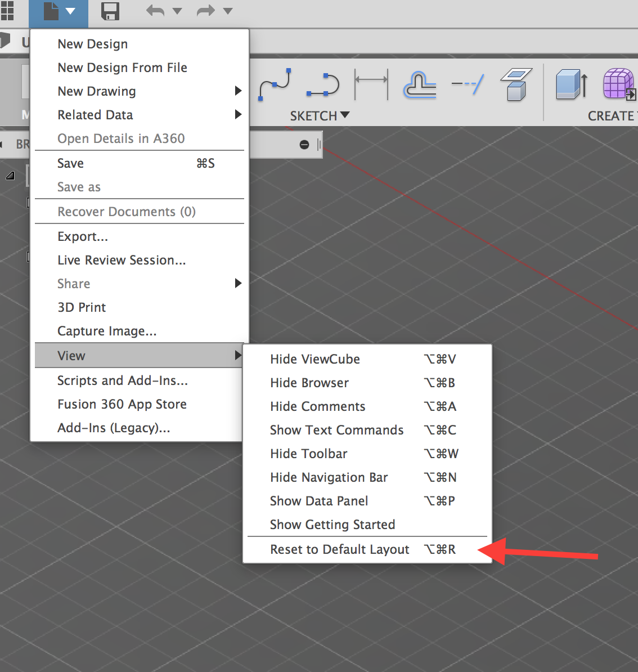Image resolution: width=638 pixels, height=672 pixels.
Task: Click the Save floppy disk icon
Action: click(110, 11)
